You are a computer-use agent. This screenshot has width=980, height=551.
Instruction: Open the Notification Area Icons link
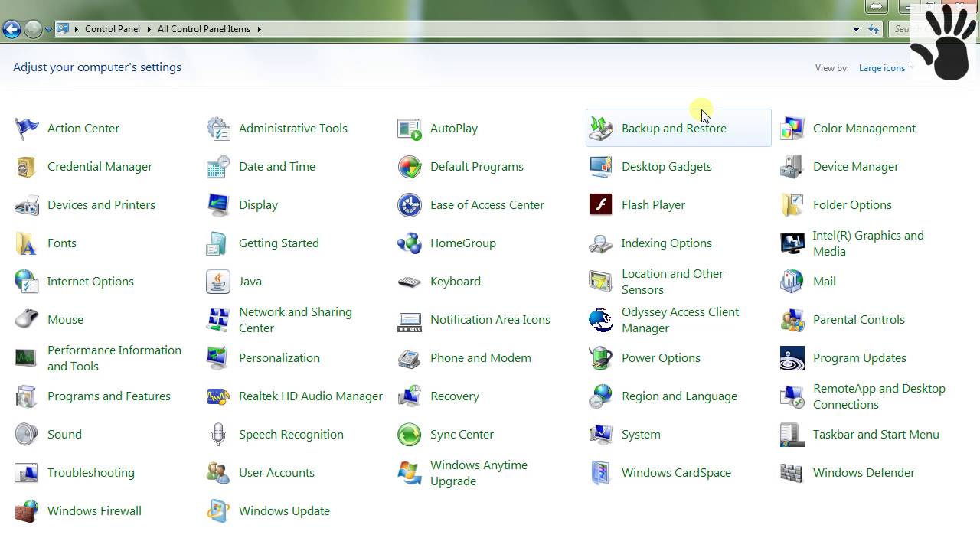(x=490, y=320)
